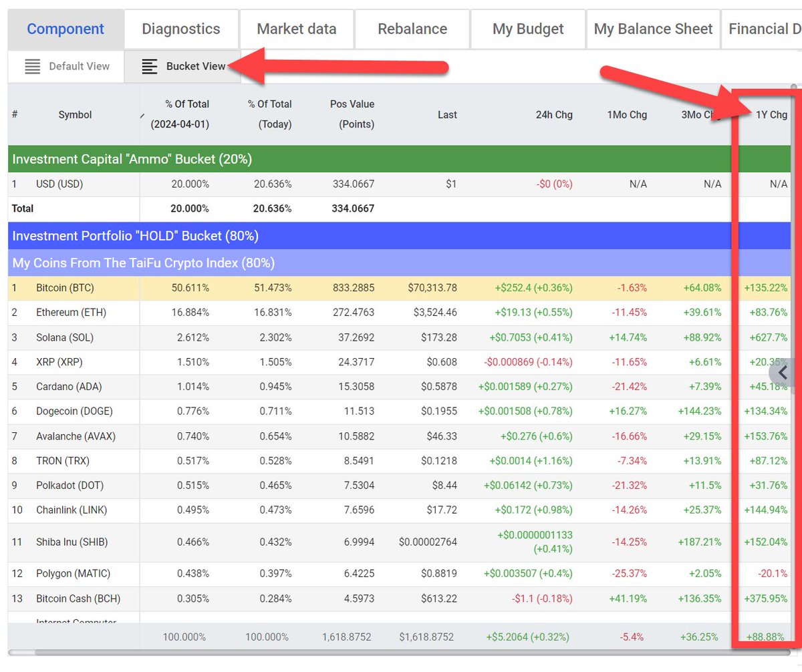The image size is (802, 672).
Task: Select Polygon (MATIC) symbol
Action: point(73,573)
